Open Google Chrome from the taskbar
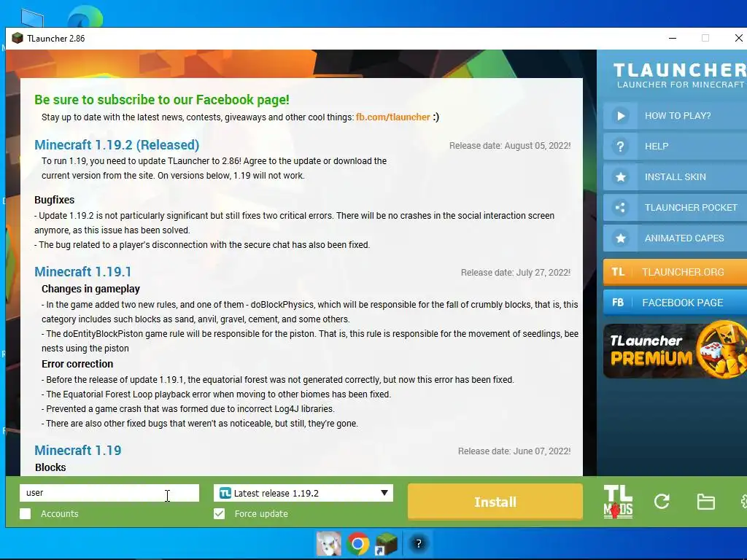 coord(357,543)
